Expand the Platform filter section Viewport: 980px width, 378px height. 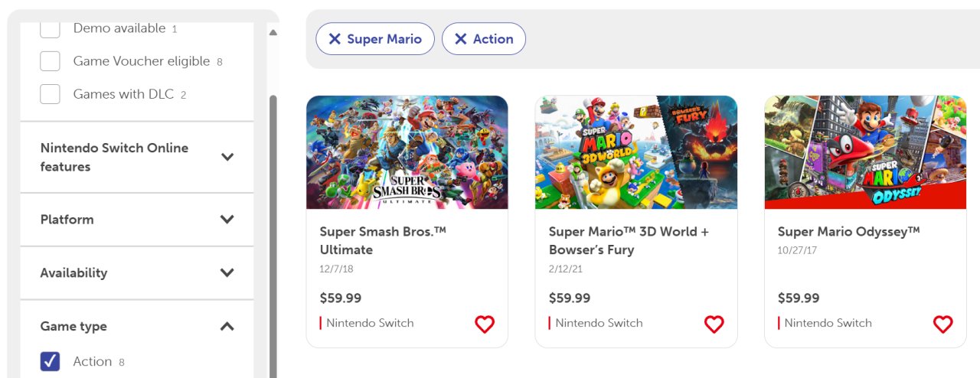point(227,220)
